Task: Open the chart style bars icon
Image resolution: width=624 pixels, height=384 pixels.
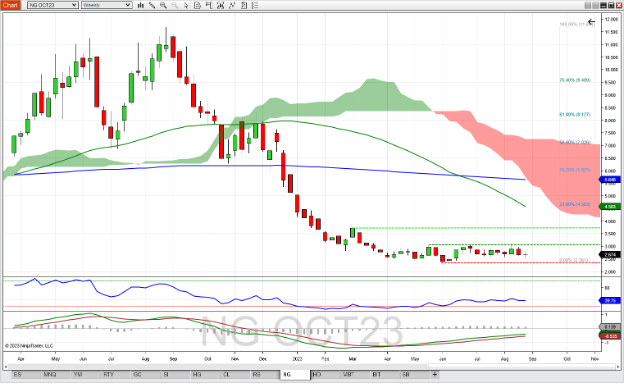Action: pyautogui.click(x=141, y=5)
